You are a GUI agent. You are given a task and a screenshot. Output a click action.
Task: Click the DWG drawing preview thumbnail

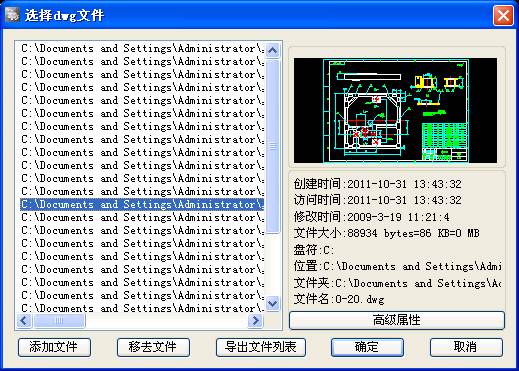click(395, 111)
